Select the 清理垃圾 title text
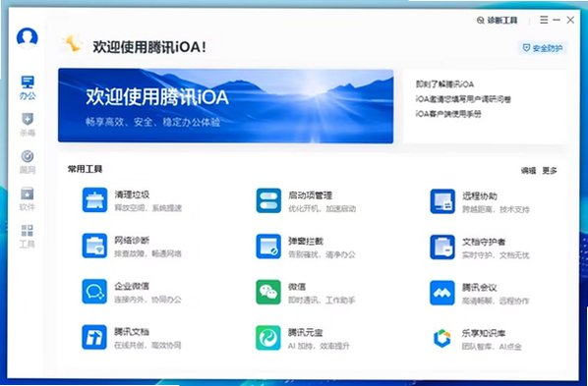 coord(132,194)
